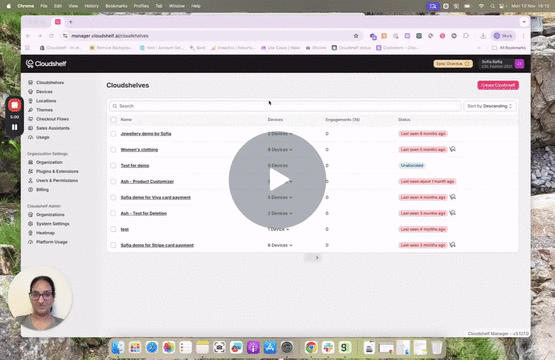Expand the 8 Devices dropdown for Women's clothing

point(280,150)
